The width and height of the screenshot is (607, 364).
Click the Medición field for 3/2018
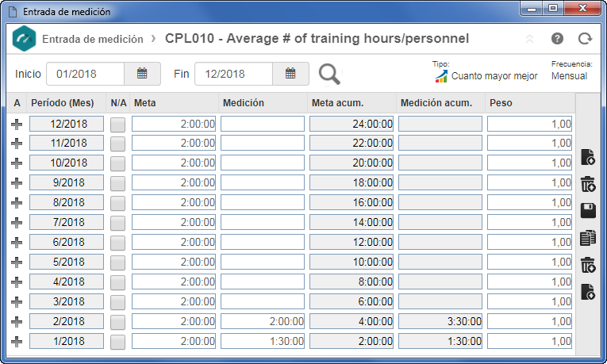[263, 301]
